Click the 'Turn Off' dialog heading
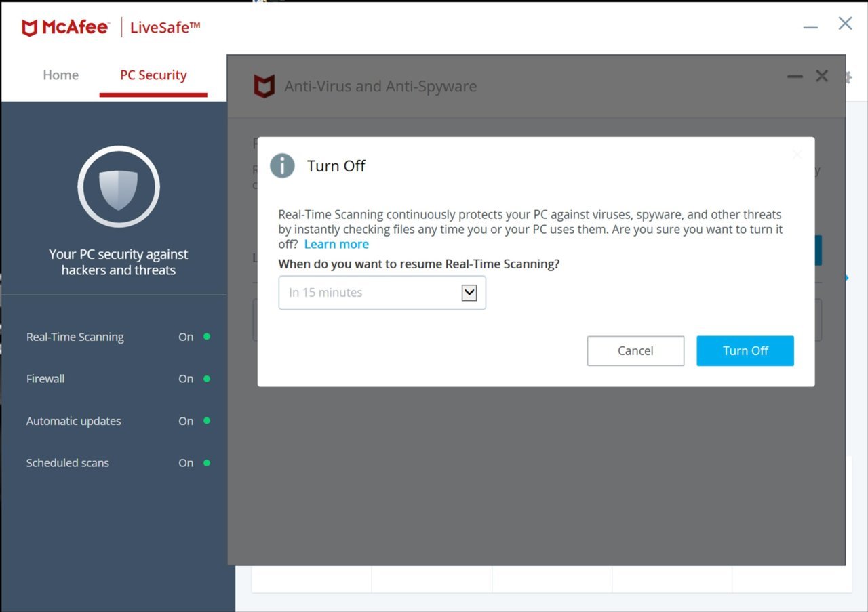Screen dimensions: 868x612 tap(336, 166)
